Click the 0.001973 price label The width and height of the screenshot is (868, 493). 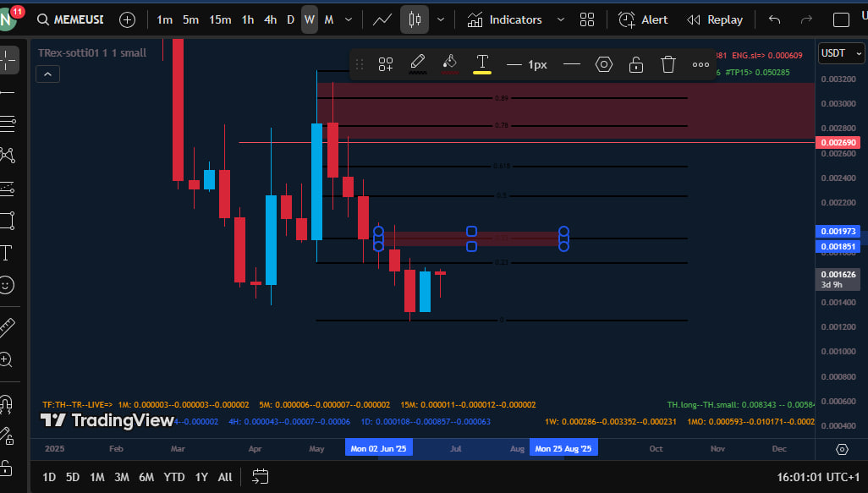[838, 232]
